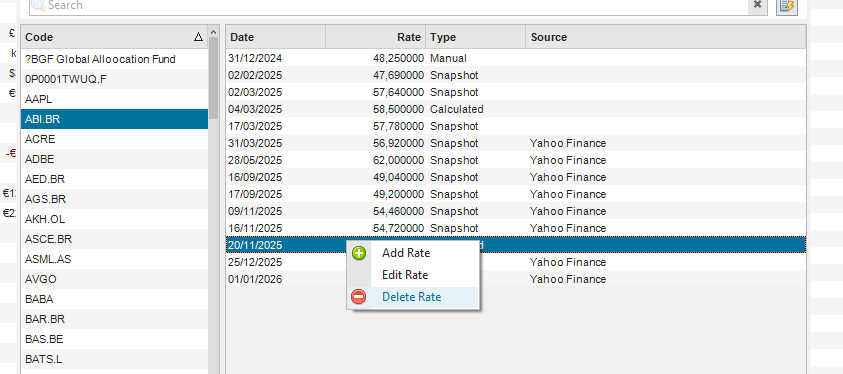Screen dimensions: 843x374
Task: Select the BAS.BE code
Action: [114, 339]
